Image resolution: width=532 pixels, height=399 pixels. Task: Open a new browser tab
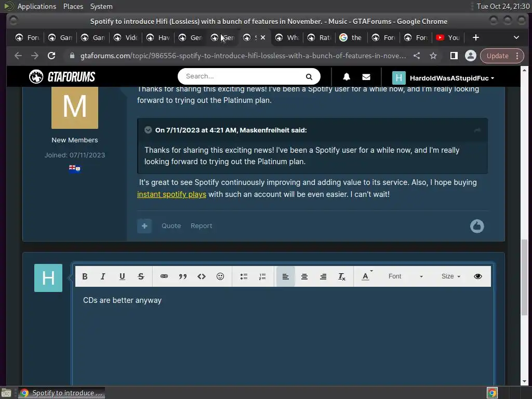pos(476,37)
